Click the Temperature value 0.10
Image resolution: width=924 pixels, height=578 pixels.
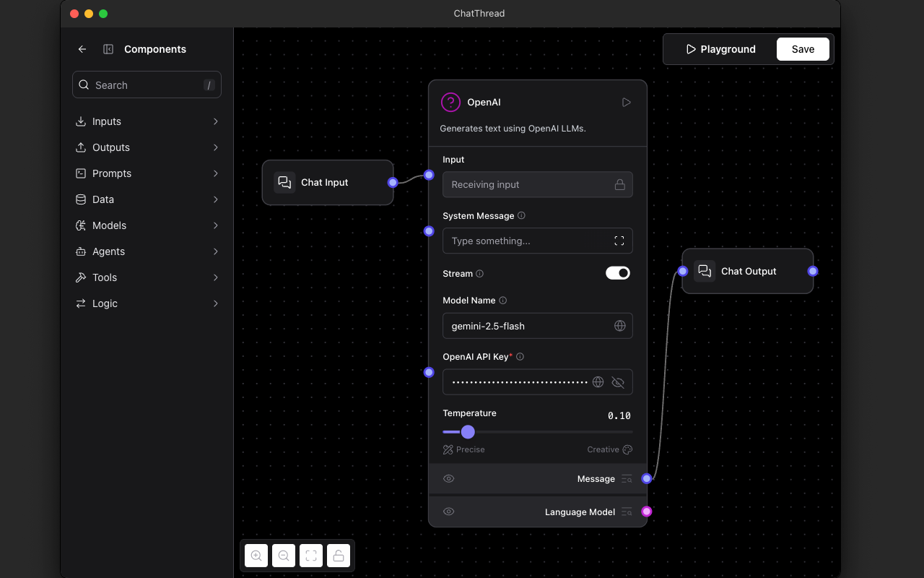(619, 415)
